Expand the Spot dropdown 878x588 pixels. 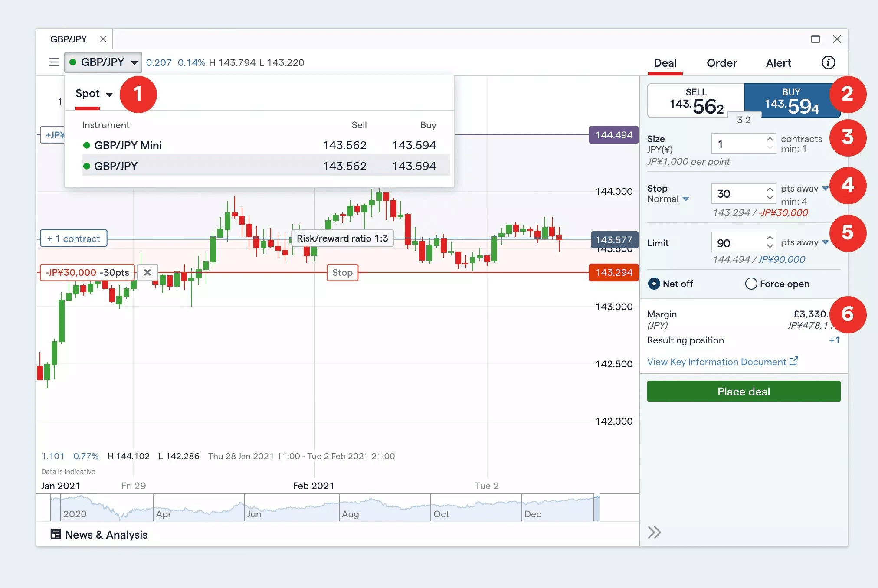click(x=94, y=94)
